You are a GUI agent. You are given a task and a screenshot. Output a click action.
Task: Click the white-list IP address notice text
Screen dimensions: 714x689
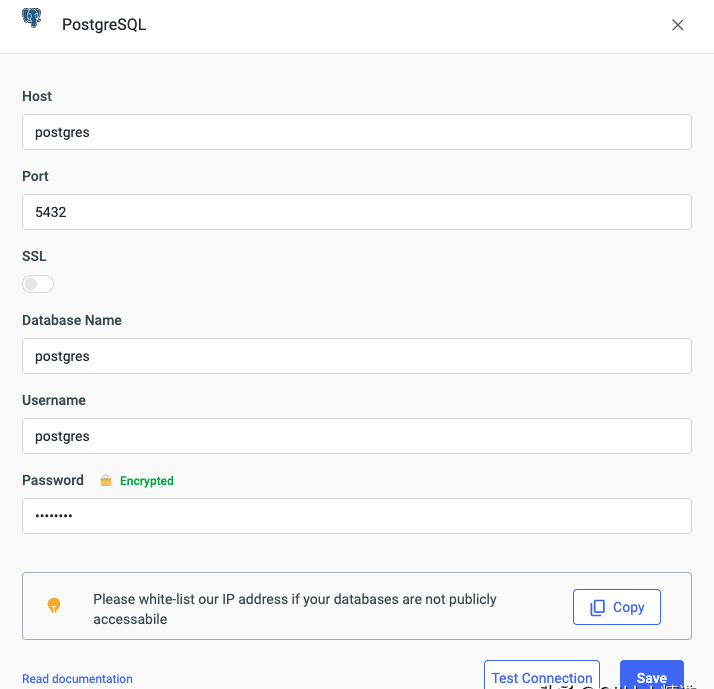click(x=295, y=609)
